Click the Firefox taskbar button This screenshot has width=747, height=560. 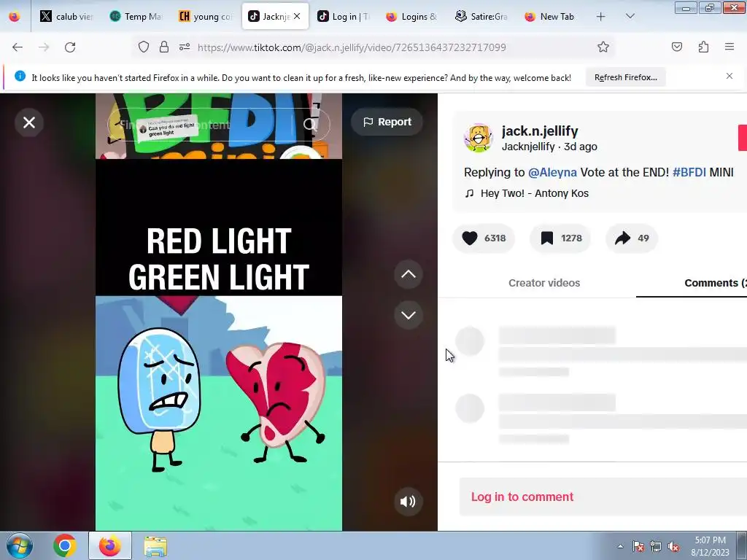click(x=110, y=546)
